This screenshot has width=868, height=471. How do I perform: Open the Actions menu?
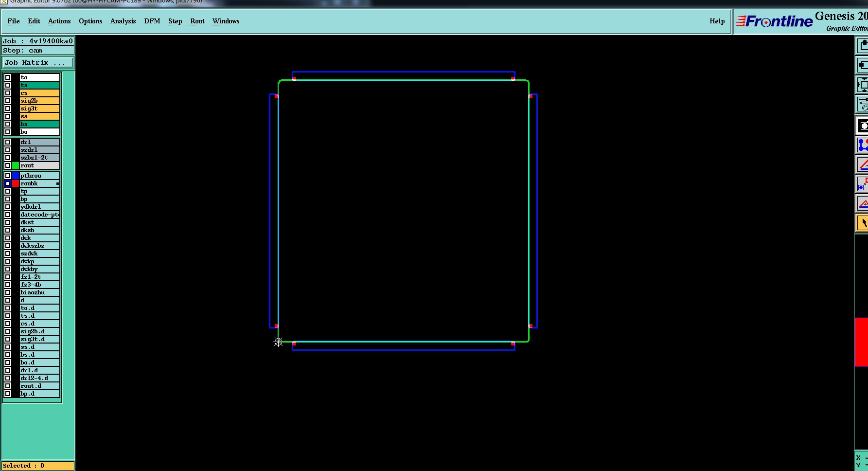point(59,21)
